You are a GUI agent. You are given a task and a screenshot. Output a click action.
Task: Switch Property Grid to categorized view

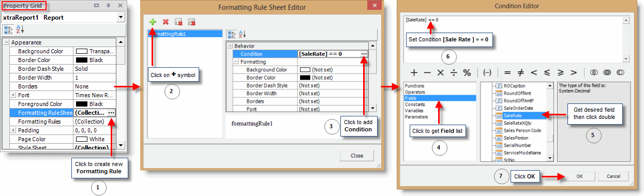(x=8, y=29)
